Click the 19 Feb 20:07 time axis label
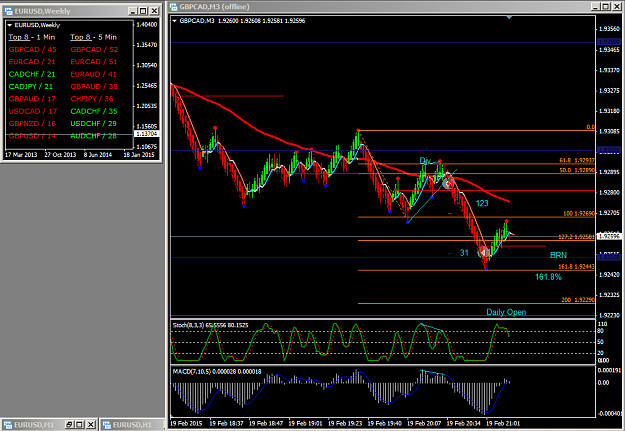 pos(424,423)
